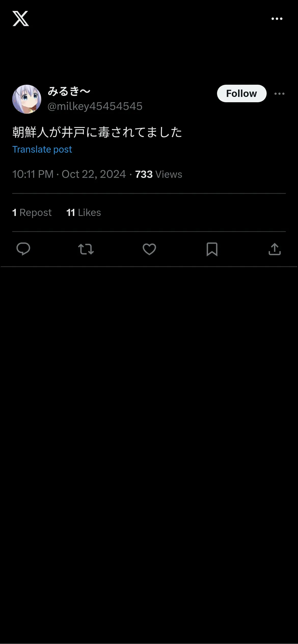The height and width of the screenshot is (644, 298).
Task: Open the top-right more options menu
Action: (277, 19)
